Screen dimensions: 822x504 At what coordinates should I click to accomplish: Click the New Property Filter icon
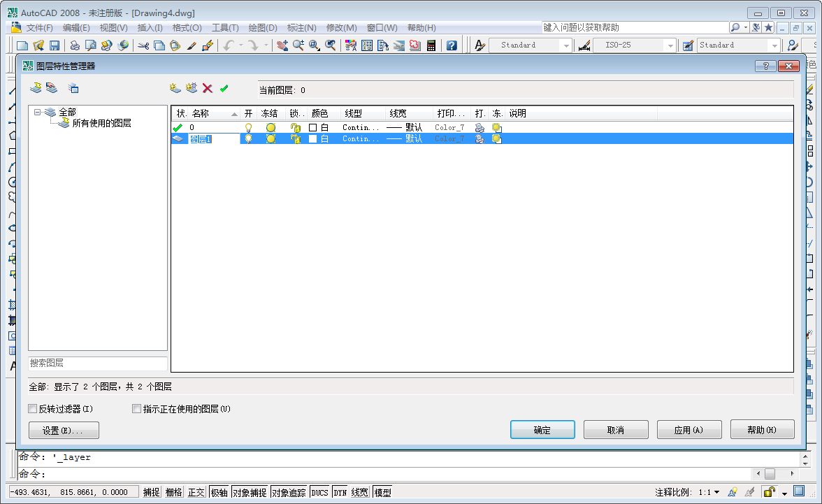coord(36,88)
